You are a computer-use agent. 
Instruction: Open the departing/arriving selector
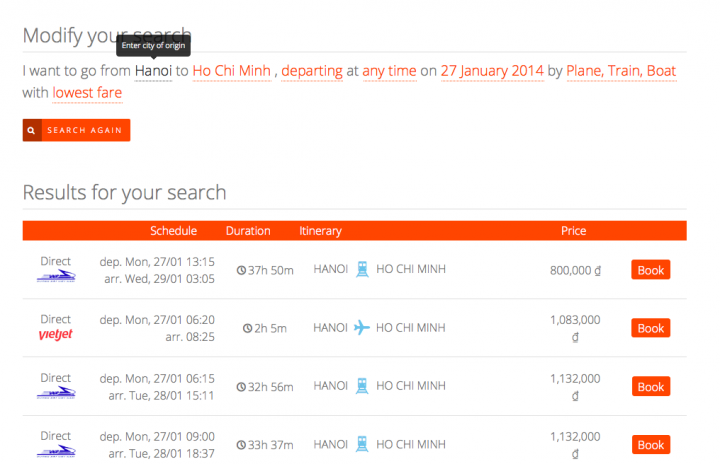coord(312,71)
